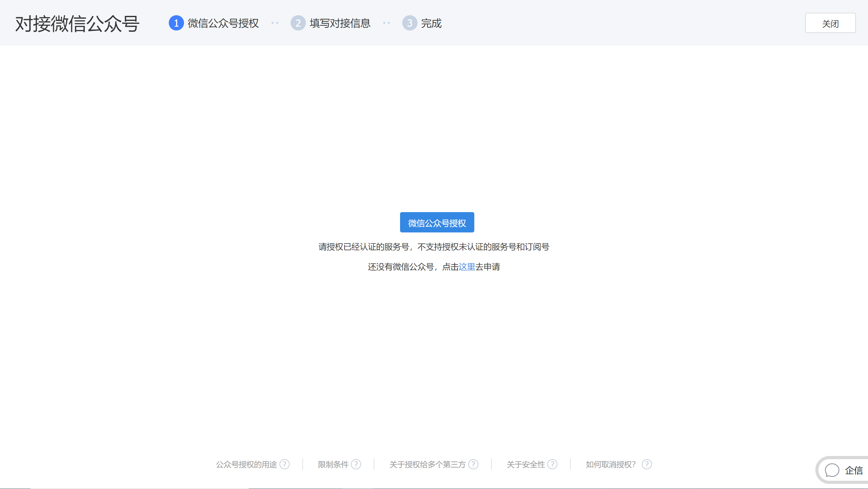Image resolution: width=868 pixels, height=489 pixels.
Task: Open help icon beside 如何取消授权
Action: click(x=647, y=464)
